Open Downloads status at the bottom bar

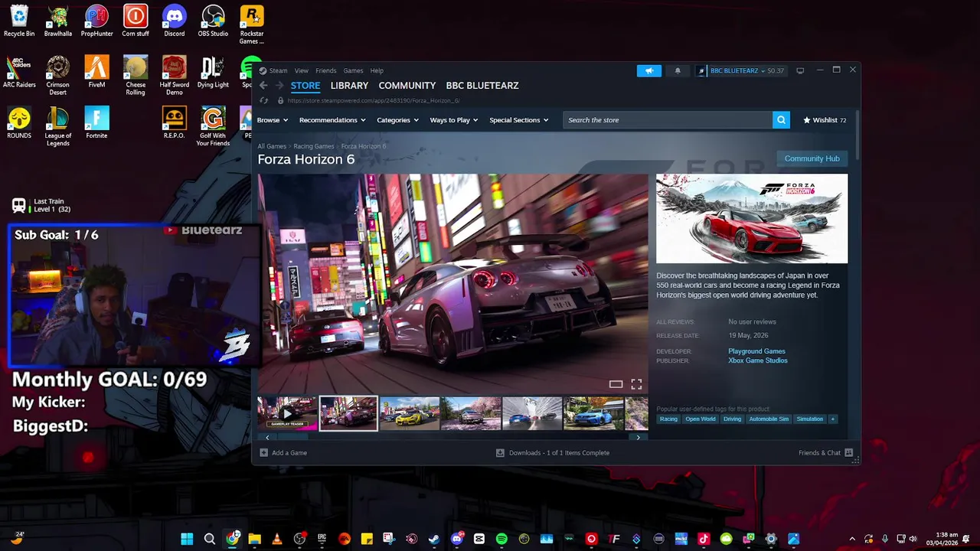553,453
